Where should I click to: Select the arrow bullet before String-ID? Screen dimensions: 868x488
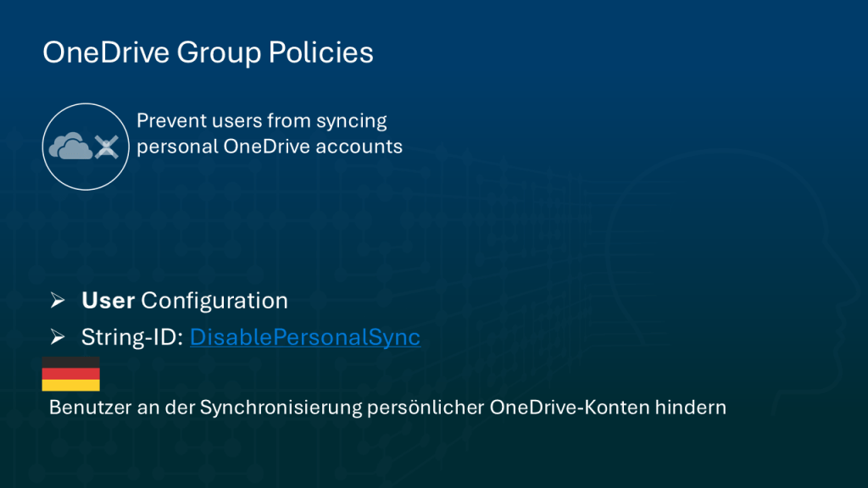coord(58,338)
